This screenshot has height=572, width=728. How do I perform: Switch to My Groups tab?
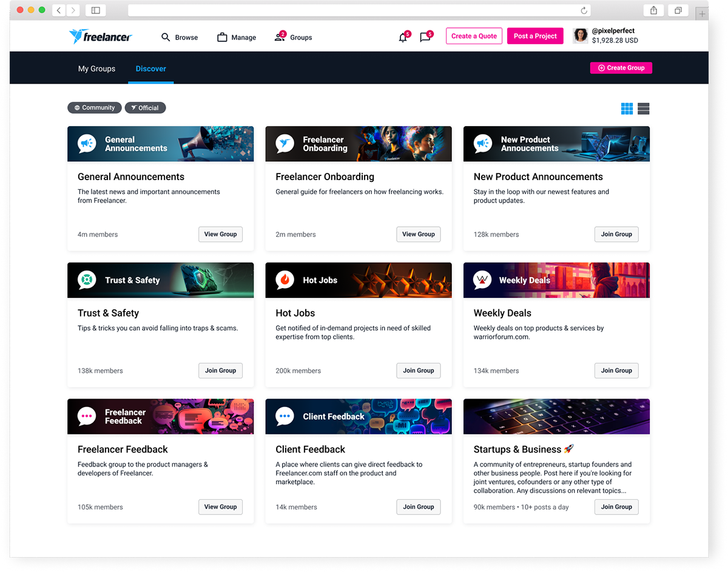tap(96, 69)
